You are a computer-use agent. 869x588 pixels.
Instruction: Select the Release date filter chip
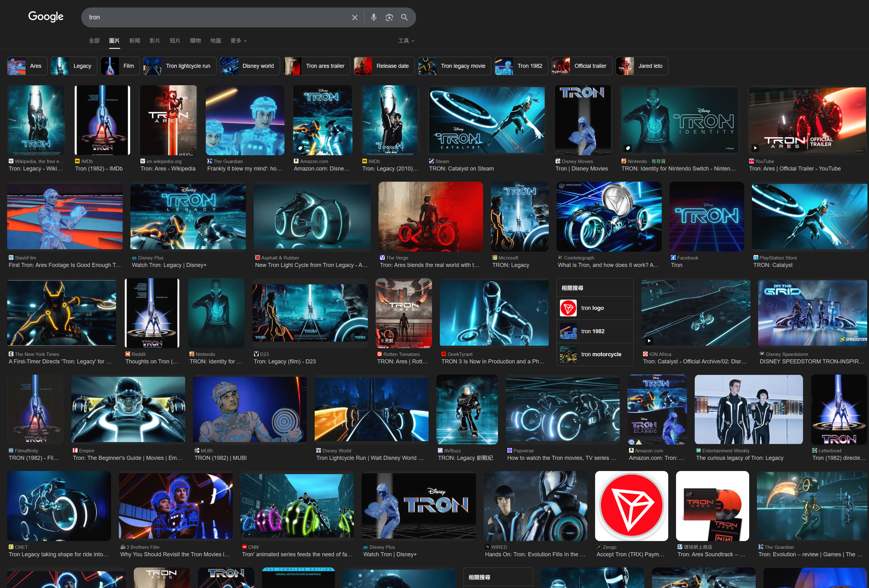[384, 66]
